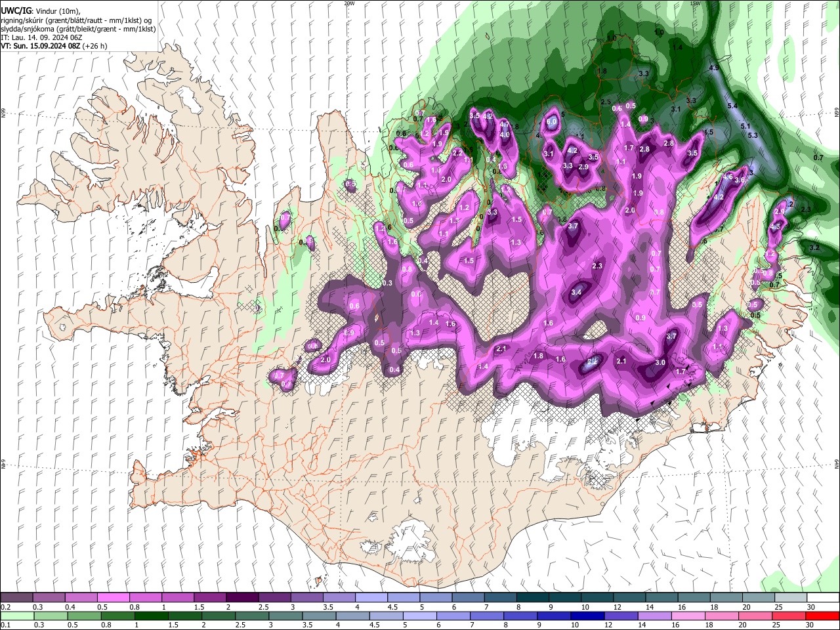The image size is (840, 630).
Task: Click the white snow legend swatch between 25 and 30
Action: tap(790, 598)
